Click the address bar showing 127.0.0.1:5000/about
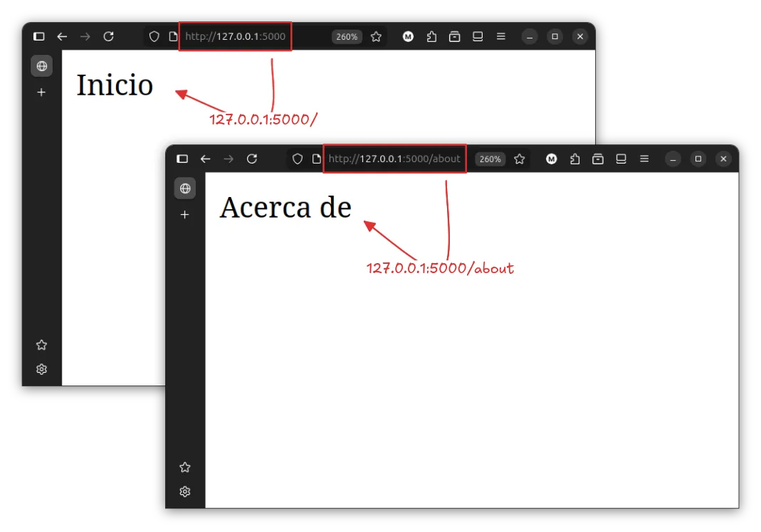The width and height of the screenshot is (761, 532). click(394, 159)
